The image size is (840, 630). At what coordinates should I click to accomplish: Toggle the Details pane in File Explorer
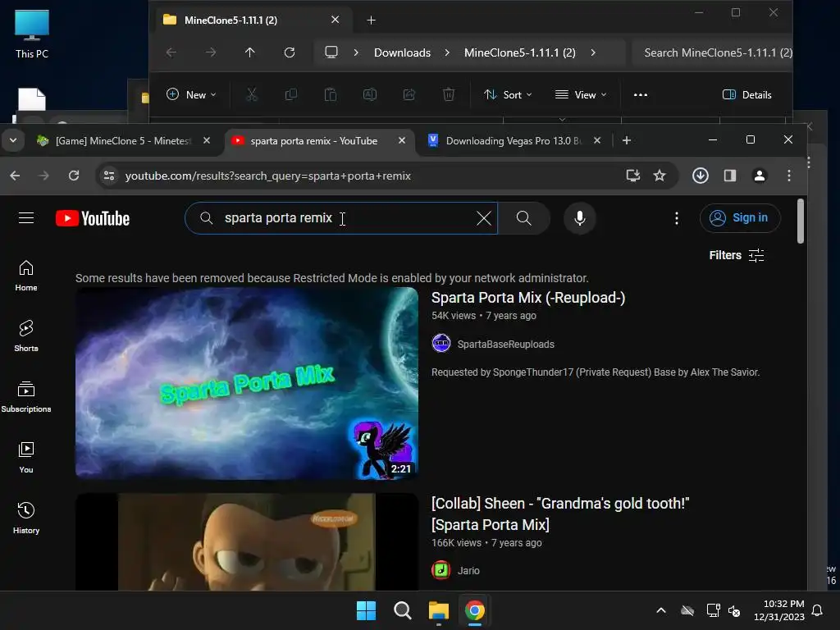point(746,95)
